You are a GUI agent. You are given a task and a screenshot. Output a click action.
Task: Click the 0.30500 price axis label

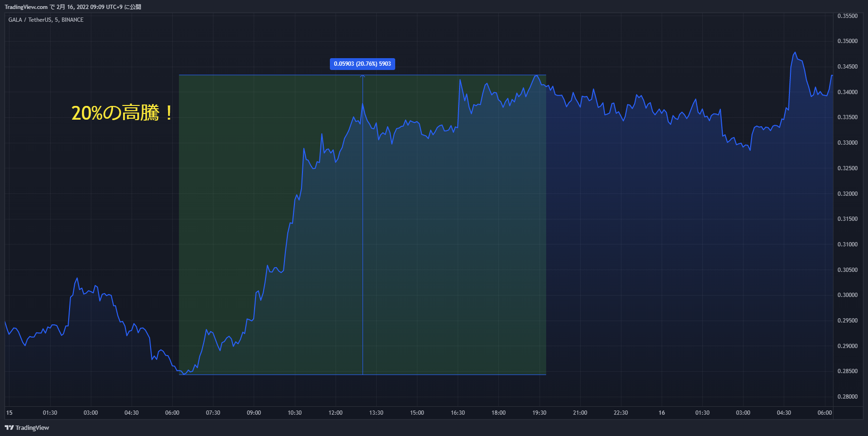coord(848,270)
